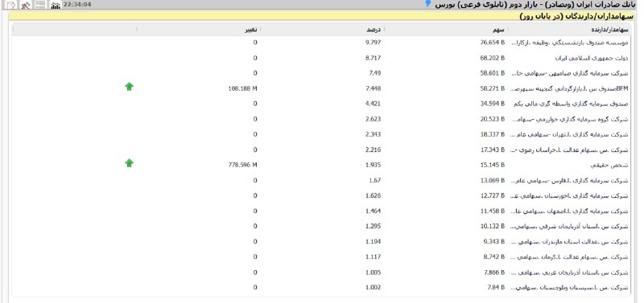Open BFM صندوق بازارگردانی گنجینه shareholder
Viewport: 644px width, 303px height.
569,88
